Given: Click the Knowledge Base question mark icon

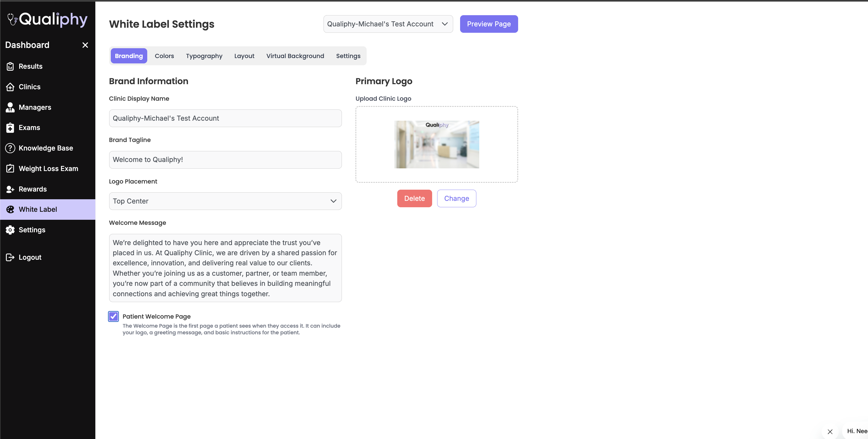Looking at the screenshot, I should point(10,148).
